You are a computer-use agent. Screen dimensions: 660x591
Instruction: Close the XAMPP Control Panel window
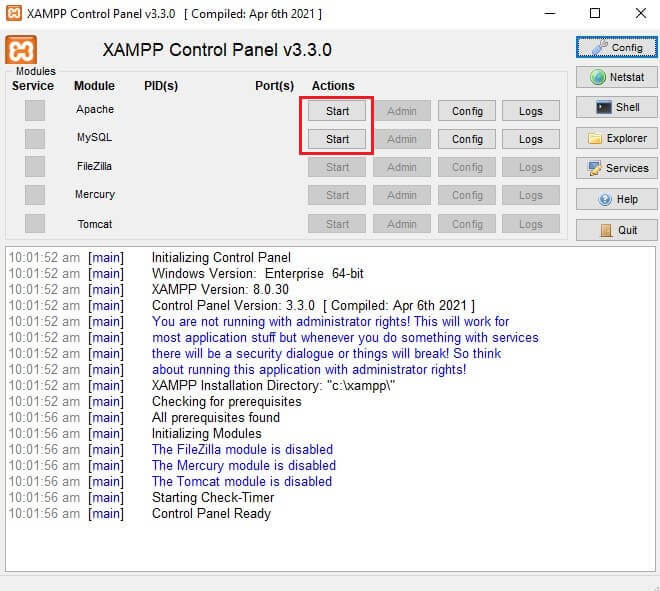641,13
